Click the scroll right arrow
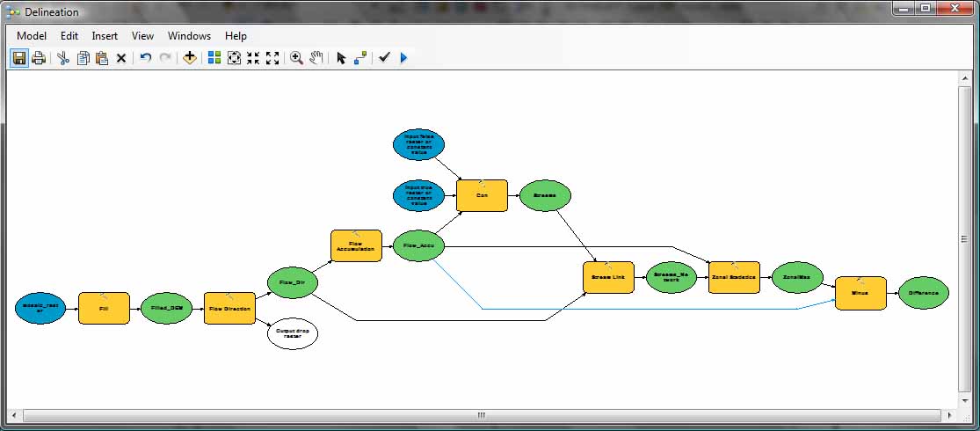Image resolution: width=980 pixels, height=431 pixels. [x=950, y=415]
